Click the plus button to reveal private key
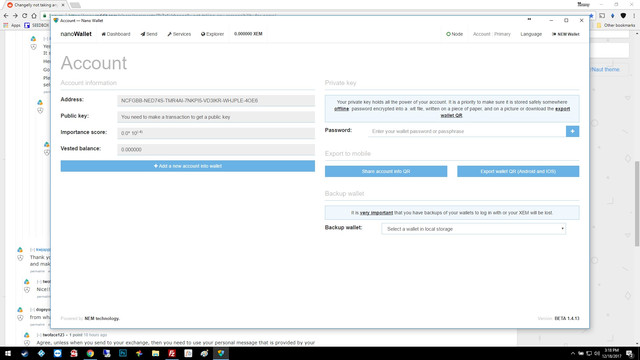The image size is (640, 360). click(x=572, y=131)
